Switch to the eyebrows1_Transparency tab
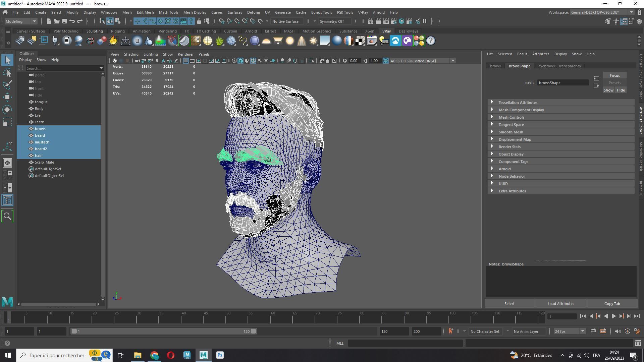This screenshot has width=644, height=362. pyautogui.click(x=559, y=66)
